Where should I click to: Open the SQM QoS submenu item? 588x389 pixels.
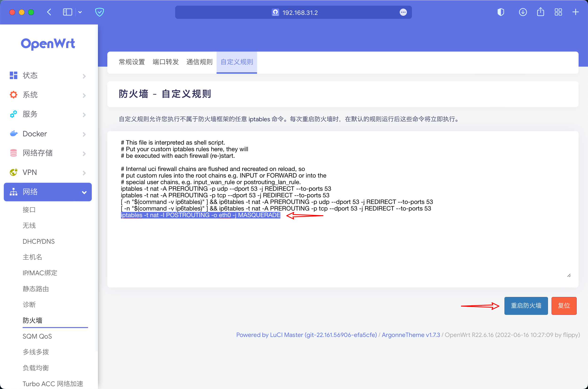[x=37, y=336]
